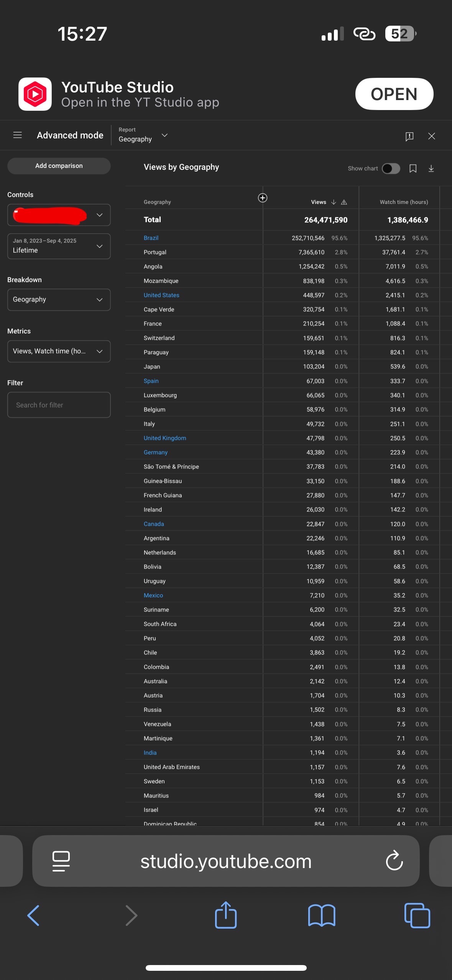Open the Breakdown Geography dropdown
Image resolution: width=452 pixels, height=980 pixels.
click(x=59, y=299)
